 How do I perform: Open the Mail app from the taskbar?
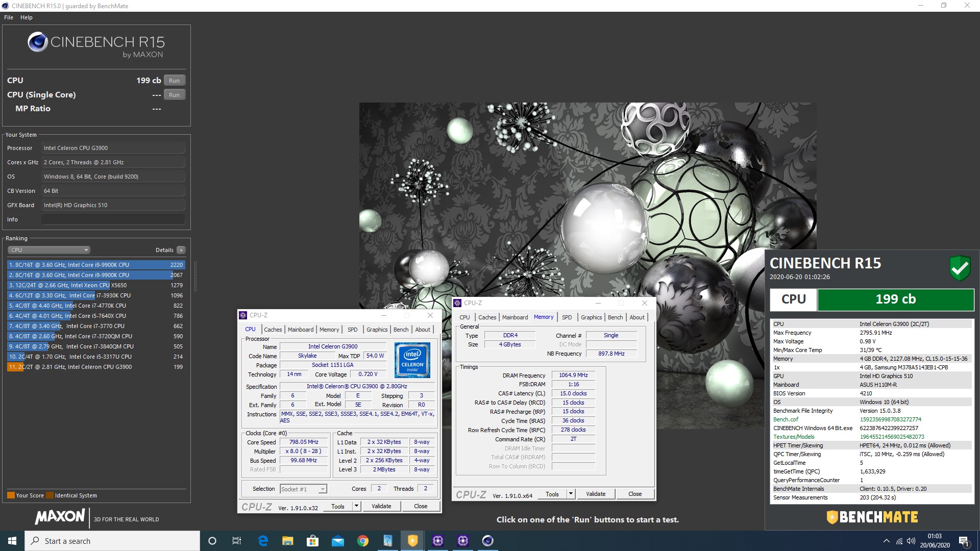[338, 541]
